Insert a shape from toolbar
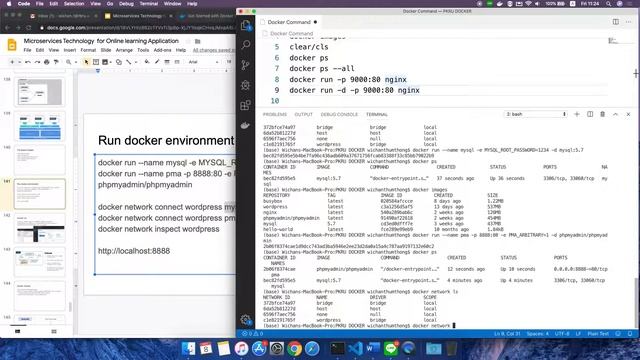This screenshot has height=360, width=640. [x=118, y=62]
